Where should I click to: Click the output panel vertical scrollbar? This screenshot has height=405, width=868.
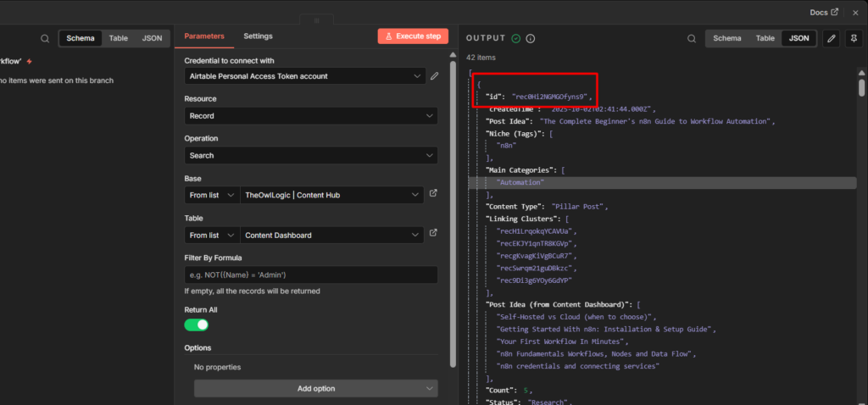[862, 89]
